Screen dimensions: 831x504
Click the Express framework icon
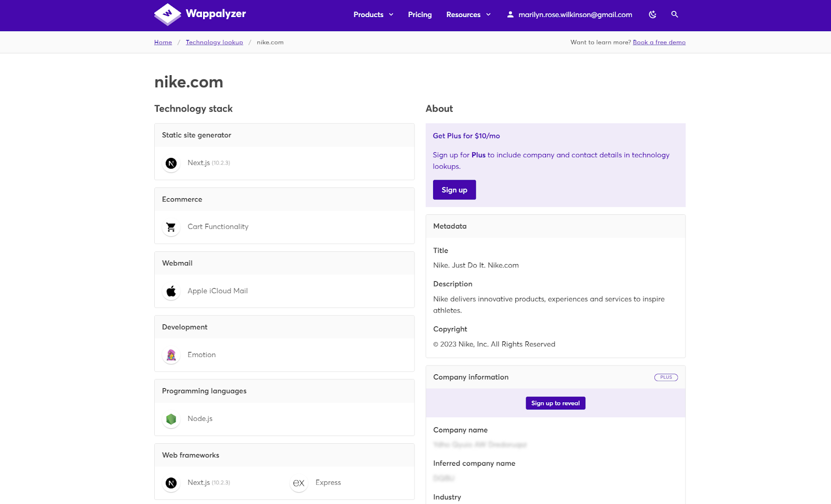point(299,483)
